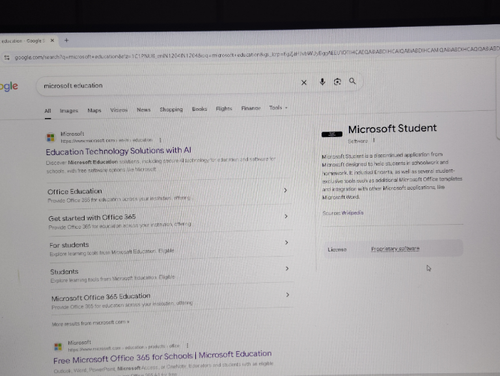Click the first result microsoft.com URL text
This screenshot has height=376, width=500.
pyautogui.click(x=106, y=140)
